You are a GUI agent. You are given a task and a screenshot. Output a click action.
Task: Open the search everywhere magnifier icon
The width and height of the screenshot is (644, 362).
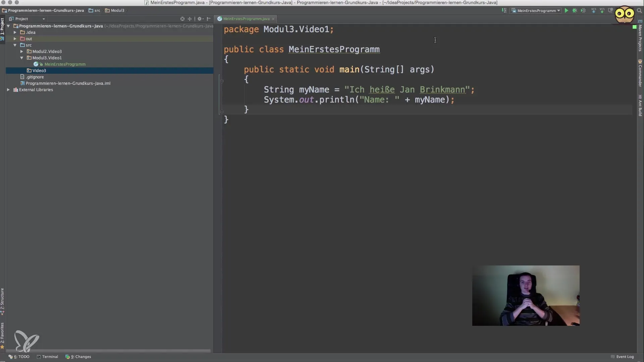pyautogui.click(x=639, y=11)
